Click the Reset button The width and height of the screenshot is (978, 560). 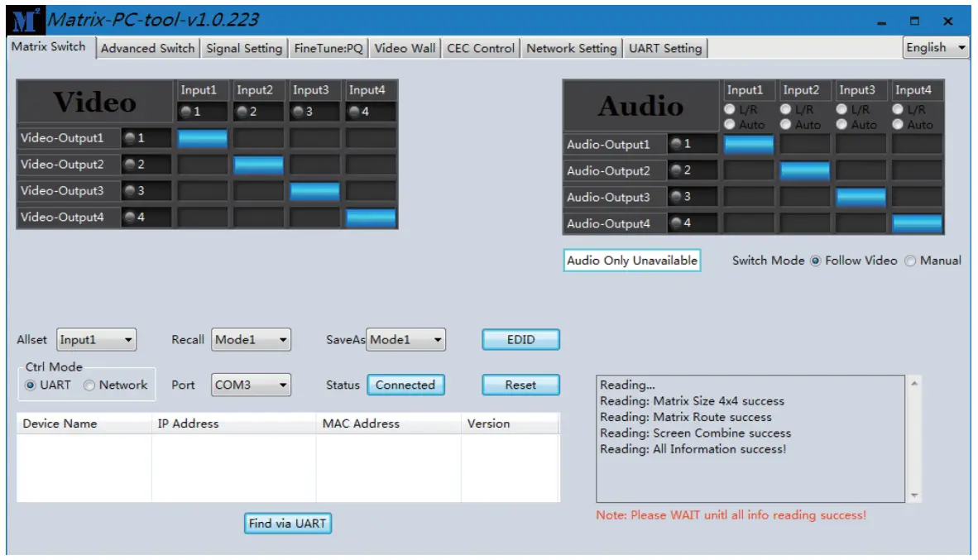tap(520, 385)
